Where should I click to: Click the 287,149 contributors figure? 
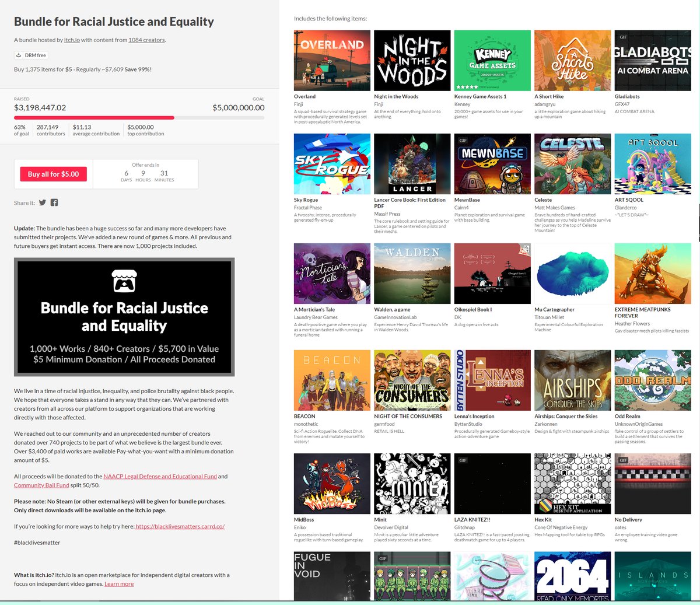[48, 127]
